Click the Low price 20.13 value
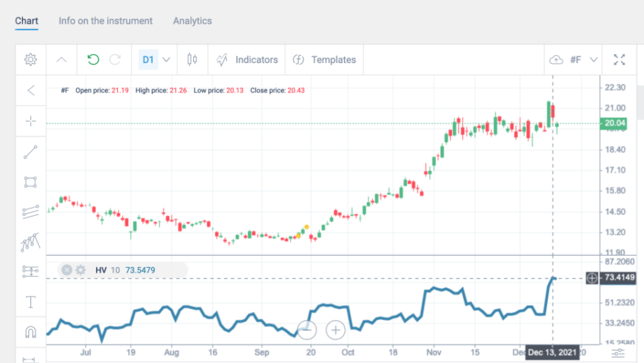This screenshot has width=644, height=363. [235, 90]
